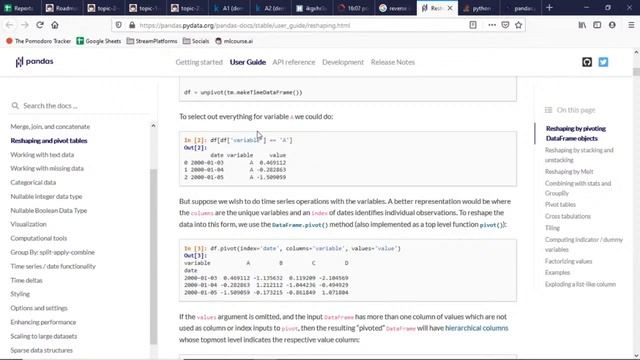Open Sparse data structures page
This screenshot has width=640, height=360.
pos(42,350)
